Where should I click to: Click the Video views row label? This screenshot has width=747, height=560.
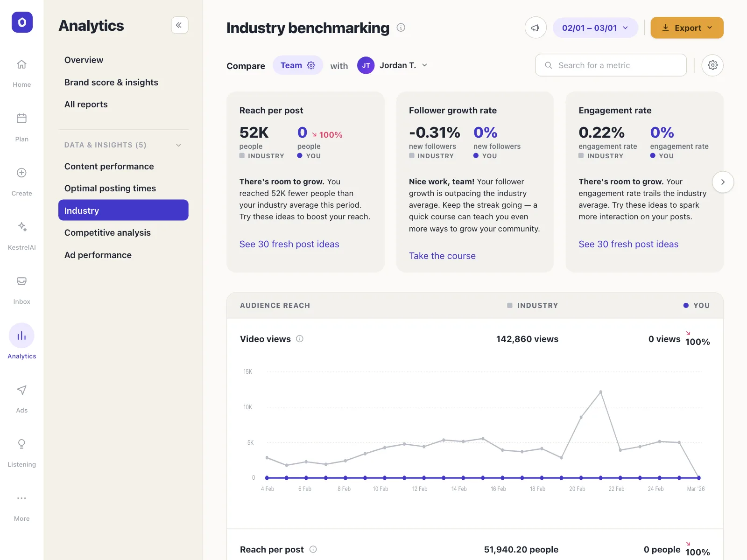tap(265, 339)
